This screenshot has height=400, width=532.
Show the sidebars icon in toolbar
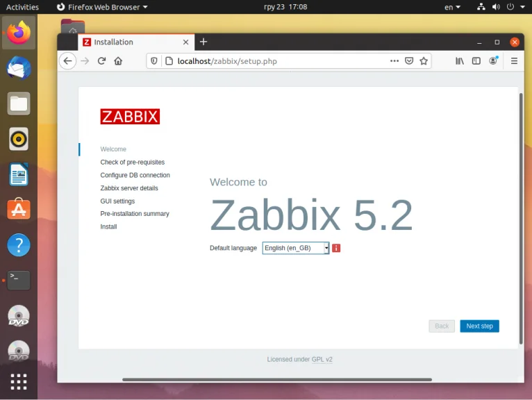coord(476,61)
